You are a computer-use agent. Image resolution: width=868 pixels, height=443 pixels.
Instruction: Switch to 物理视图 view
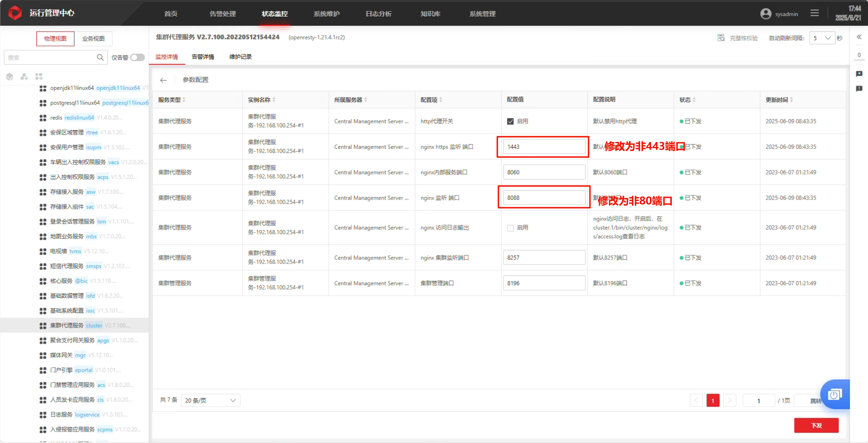(55, 38)
